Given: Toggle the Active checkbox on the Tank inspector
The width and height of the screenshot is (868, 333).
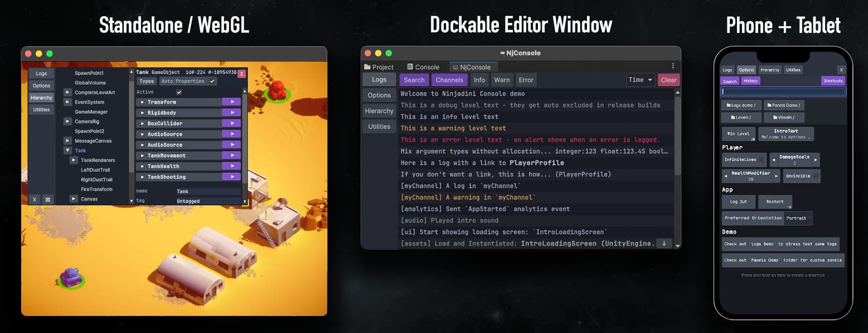Looking at the screenshot, I should [x=179, y=91].
